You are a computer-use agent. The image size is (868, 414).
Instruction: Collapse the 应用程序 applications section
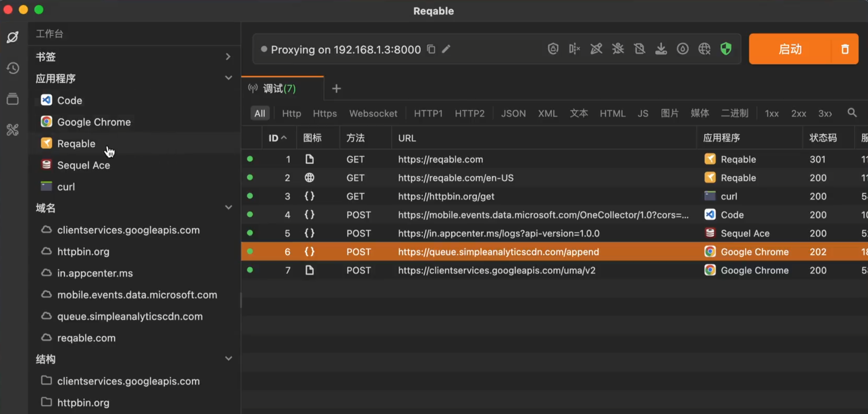tap(228, 78)
